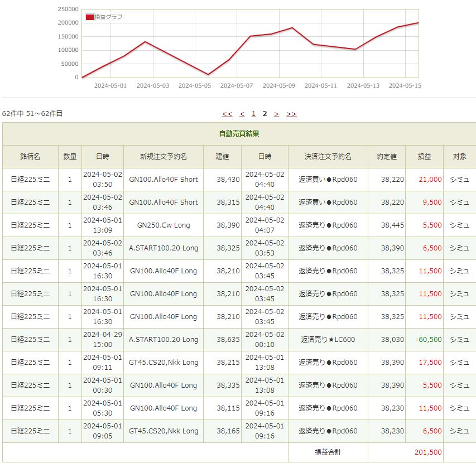This screenshot has width=476, height=463.
Task: Click 建値 38,115 cell
Action: (x=222, y=408)
